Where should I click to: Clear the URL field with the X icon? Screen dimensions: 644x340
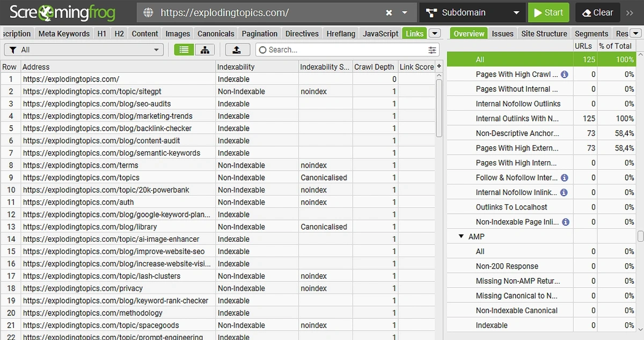[x=389, y=12]
